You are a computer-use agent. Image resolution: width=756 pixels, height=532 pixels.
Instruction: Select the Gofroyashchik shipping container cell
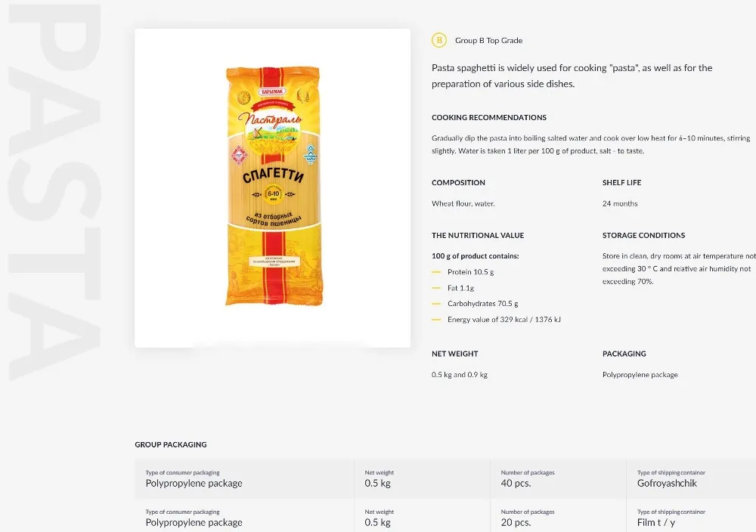(x=667, y=483)
